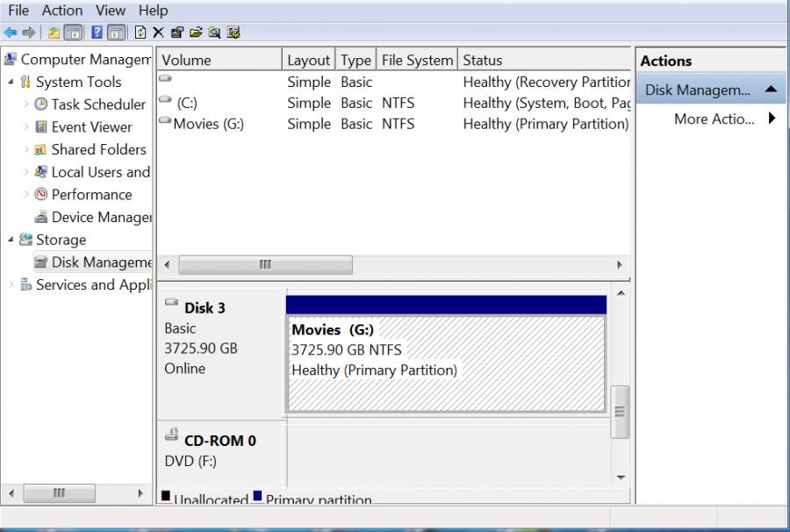This screenshot has width=790, height=532.
Task: Click volume list scroll right arrow
Action: (x=620, y=264)
